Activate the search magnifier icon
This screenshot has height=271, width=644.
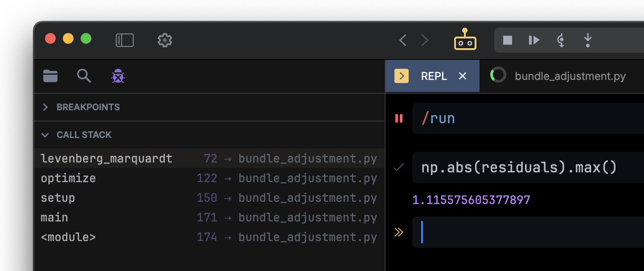[84, 76]
